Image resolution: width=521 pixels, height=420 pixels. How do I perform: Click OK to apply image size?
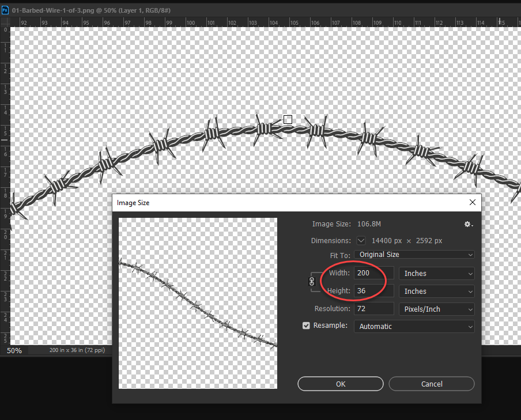click(x=340, y=384)
